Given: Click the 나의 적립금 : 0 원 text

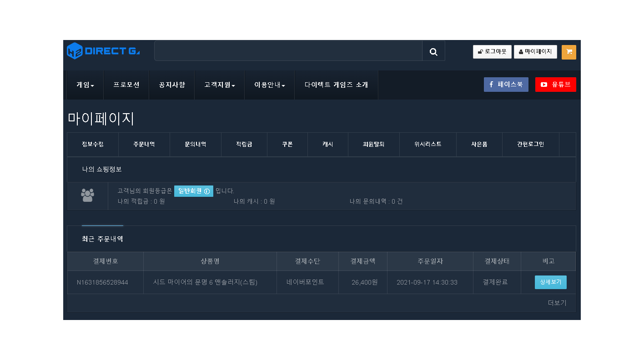Looking at the screenshot, I should [x=141, y=201].
